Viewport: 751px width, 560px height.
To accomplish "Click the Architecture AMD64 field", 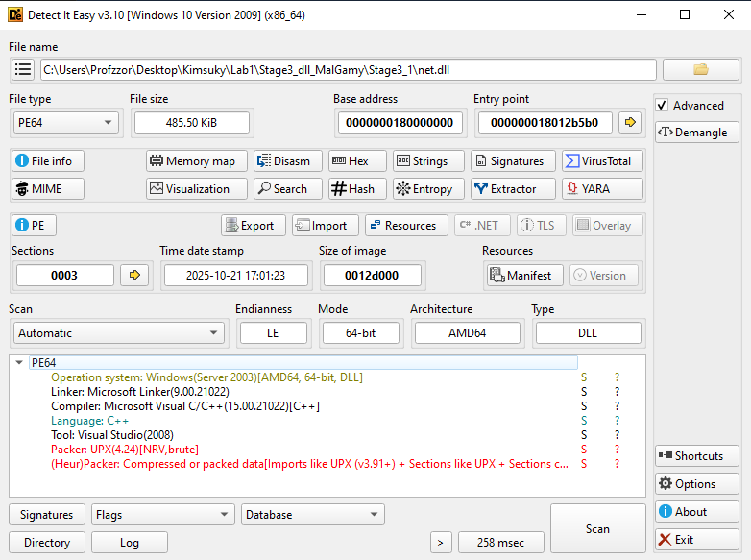I will pyautogui.click(x=467, y=333).
